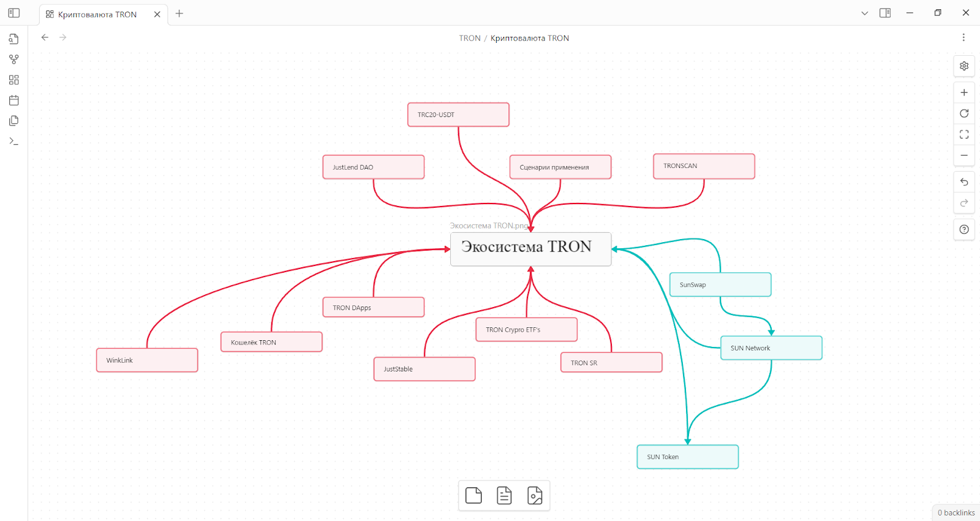The height and width of the screenshot is (521, 980).
Task: Open graph view from left ribbon
Action: click(x=13, y=59)
